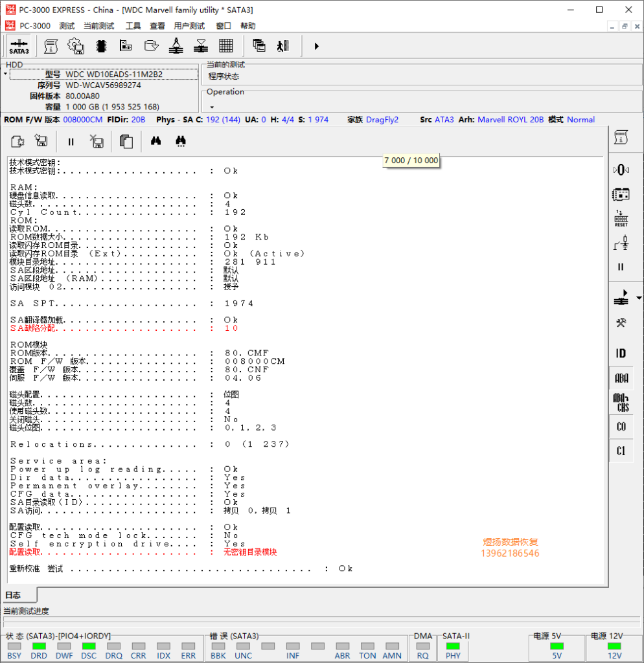The height and width of the screenshot is (663, 644).
Task: Open the dropdown arrow beside sidebar run icon
Action: click(639, 298)
